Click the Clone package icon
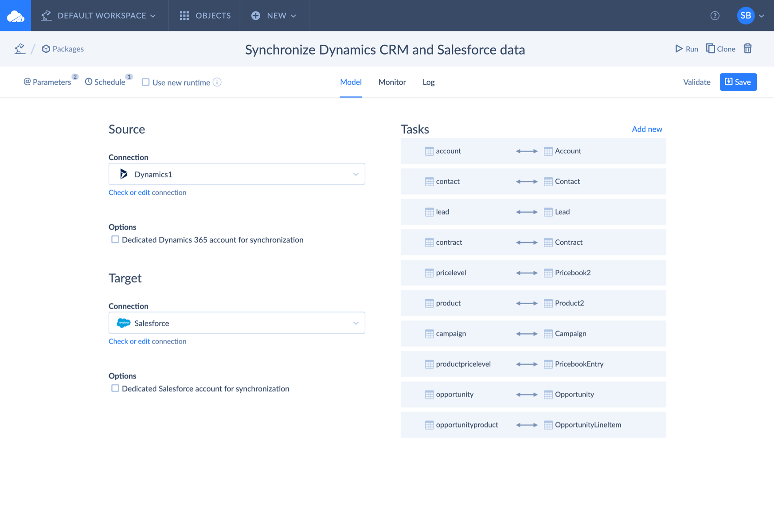This screenshot has width=774, height=532. click(x=711, y=48)
